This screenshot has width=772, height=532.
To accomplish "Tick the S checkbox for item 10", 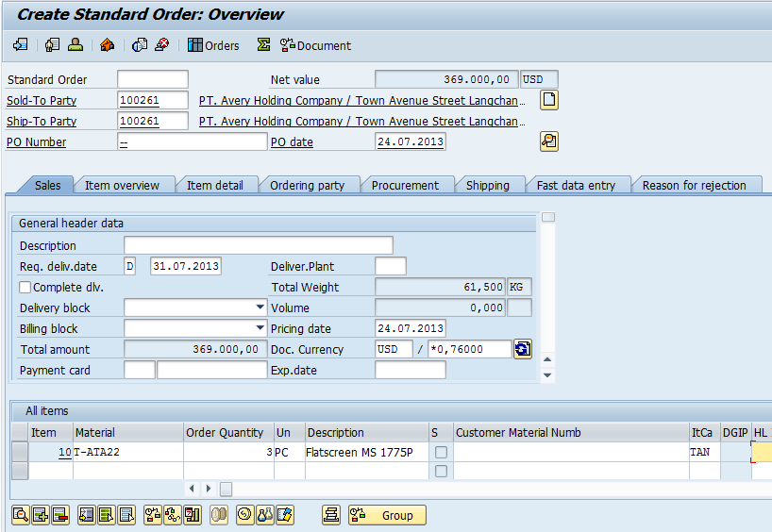I will [x=441, y=453].
